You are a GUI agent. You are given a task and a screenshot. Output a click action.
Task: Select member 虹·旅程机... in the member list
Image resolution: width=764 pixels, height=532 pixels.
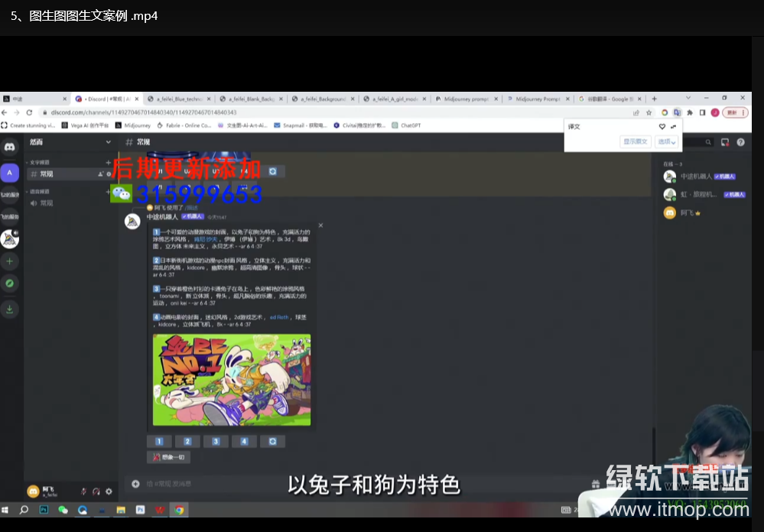pos(704,194)
